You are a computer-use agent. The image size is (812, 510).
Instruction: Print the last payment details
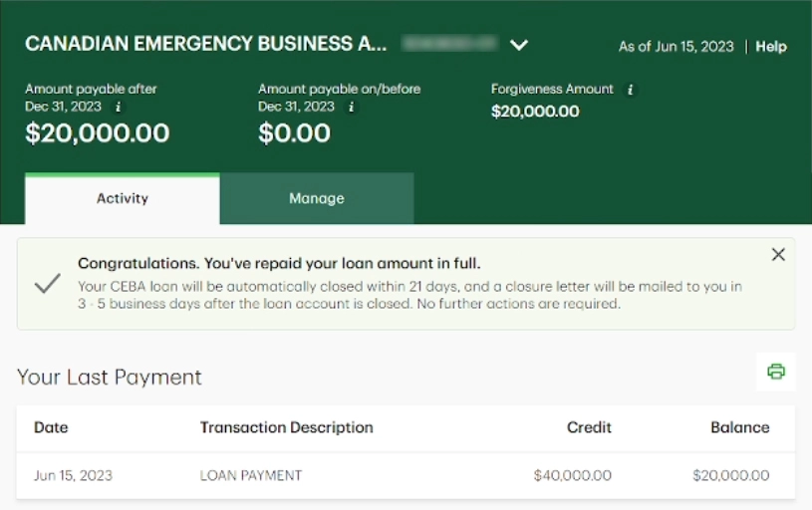(x=776, y=372)
